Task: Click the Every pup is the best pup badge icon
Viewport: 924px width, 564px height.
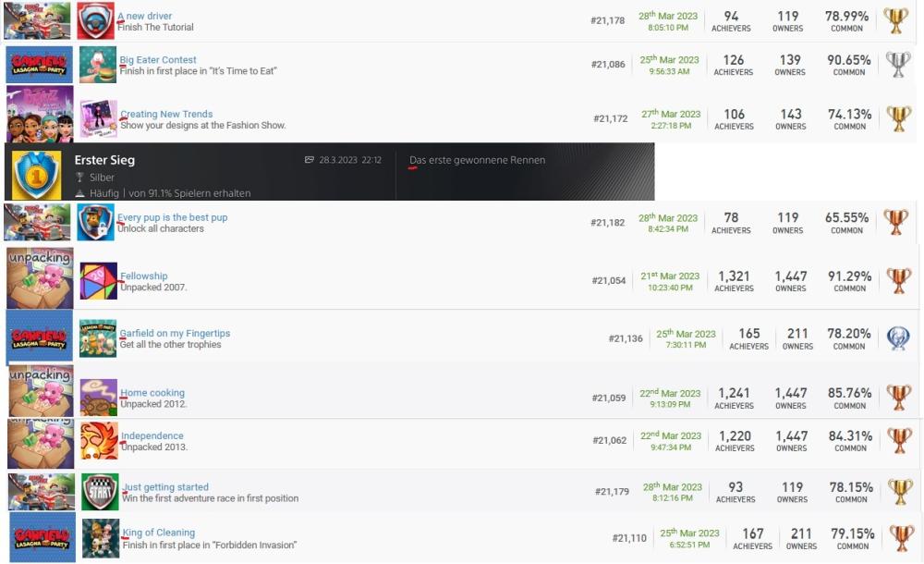Action: (x=95, y=223)
